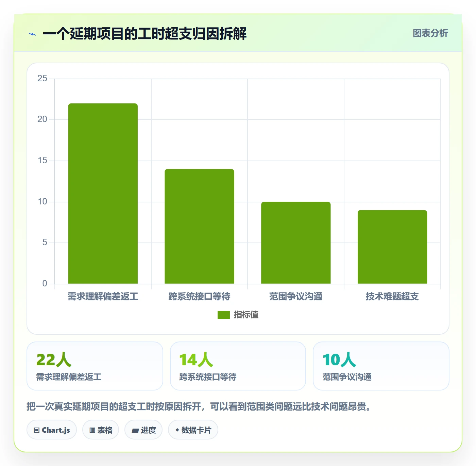Click the 图表分析 label in header
This screenshot has width=476, height=466.
(430, 33)
